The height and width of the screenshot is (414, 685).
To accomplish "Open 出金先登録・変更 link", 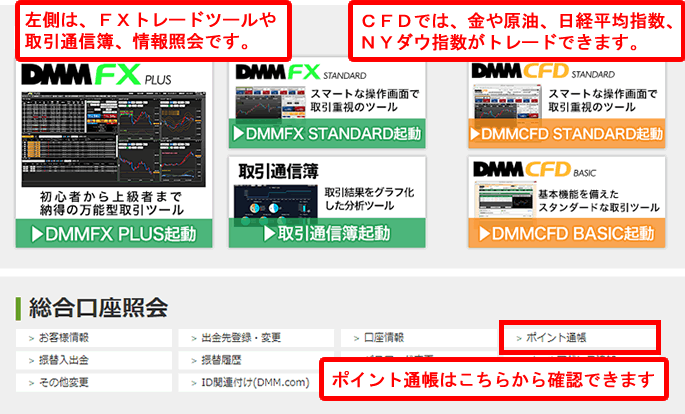I will click(x=256, y=338).
